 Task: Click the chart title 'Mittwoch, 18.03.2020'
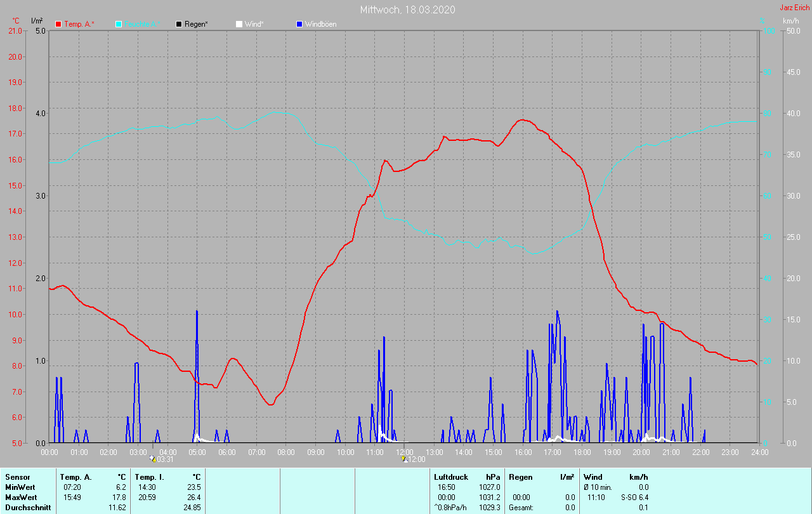coord(407,10)
